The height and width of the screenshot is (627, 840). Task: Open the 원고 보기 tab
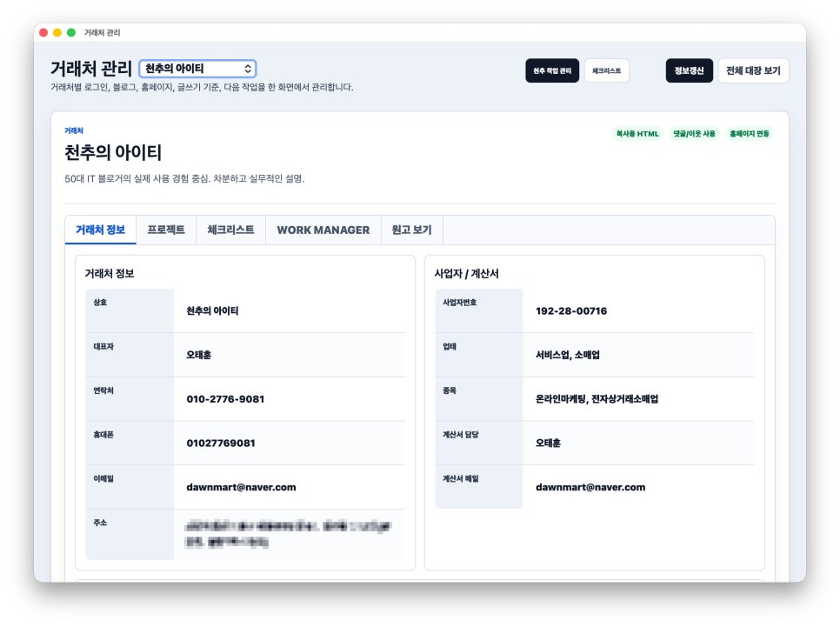(x=411, y=230)
